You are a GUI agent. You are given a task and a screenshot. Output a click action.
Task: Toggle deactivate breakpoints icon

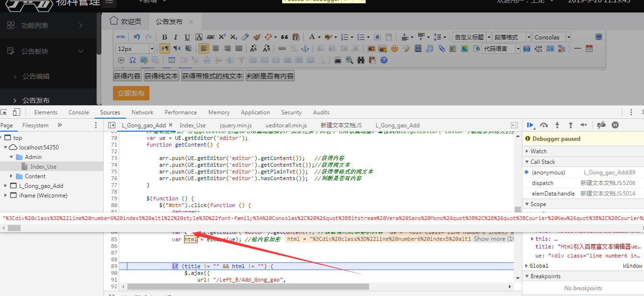click(x=601, y=125)
